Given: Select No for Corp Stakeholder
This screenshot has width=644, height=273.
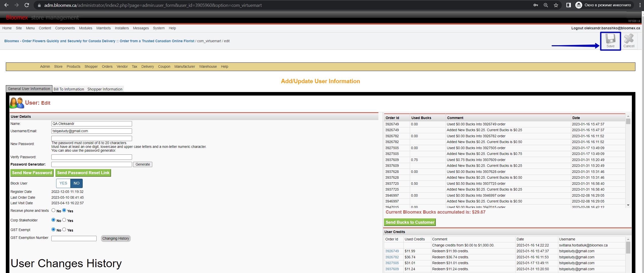Looking at the screenshot, I should pos(53,220).
